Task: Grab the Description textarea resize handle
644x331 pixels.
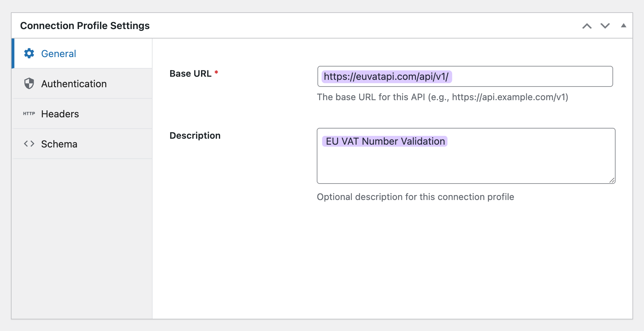Action: point(612,180)
